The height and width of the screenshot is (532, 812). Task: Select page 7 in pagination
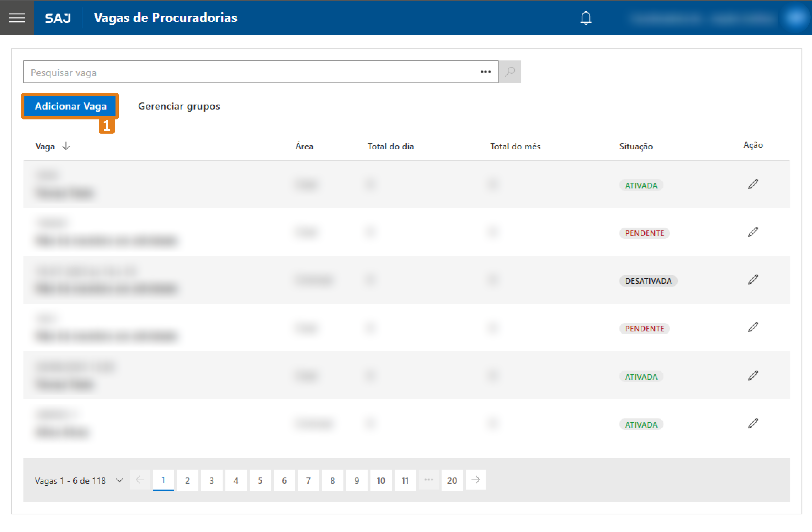coord(308,480)
